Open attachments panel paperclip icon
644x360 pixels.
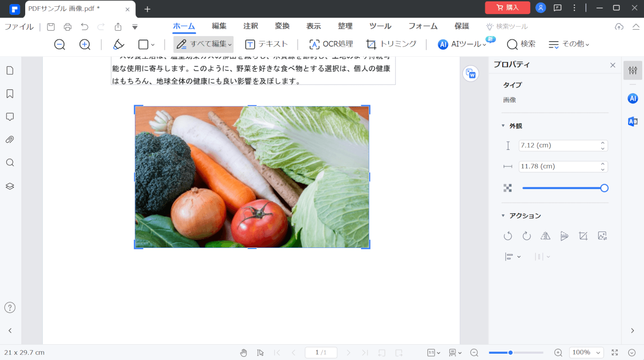pyautogui.click(x=10, y=139)
